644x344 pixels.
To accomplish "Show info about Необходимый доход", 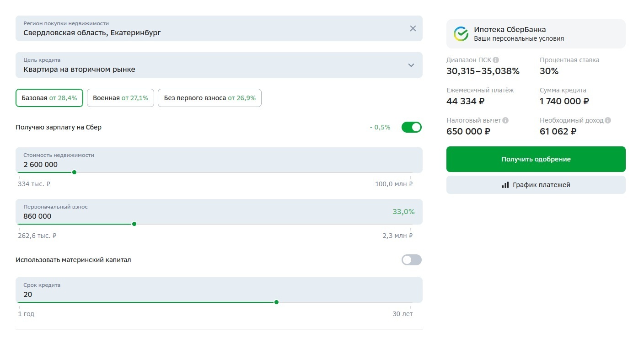I will point(608,120).
